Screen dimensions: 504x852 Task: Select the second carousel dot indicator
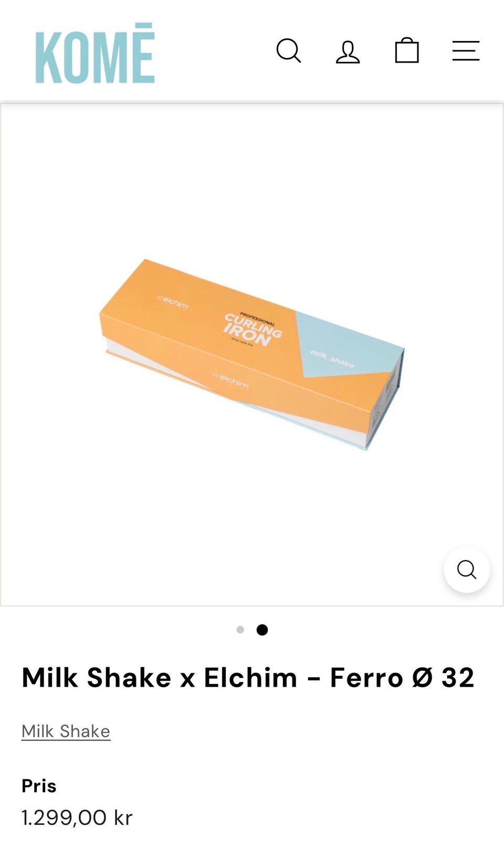pos(262,629)
